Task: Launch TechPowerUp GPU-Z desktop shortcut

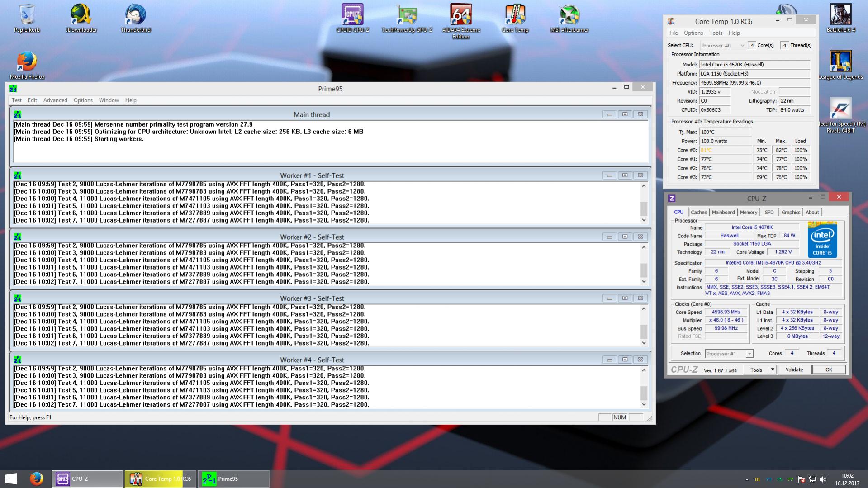Action: click(x=407, y=19)
